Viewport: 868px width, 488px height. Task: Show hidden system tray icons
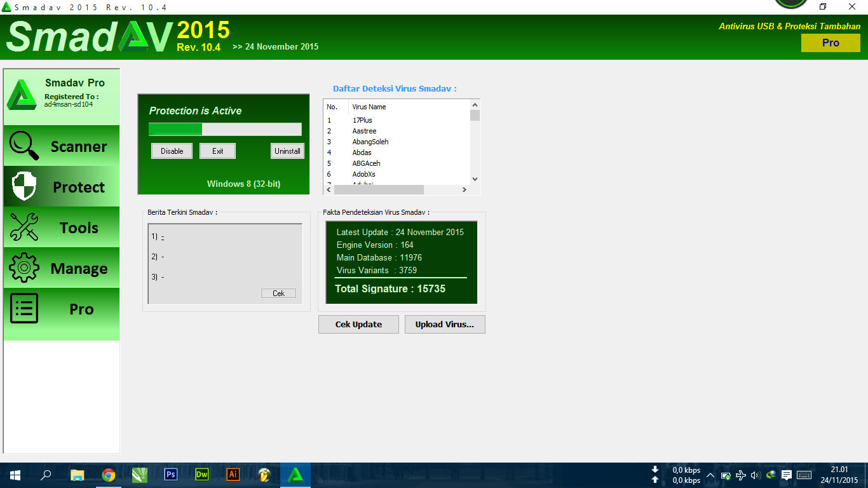pos(710,475)
